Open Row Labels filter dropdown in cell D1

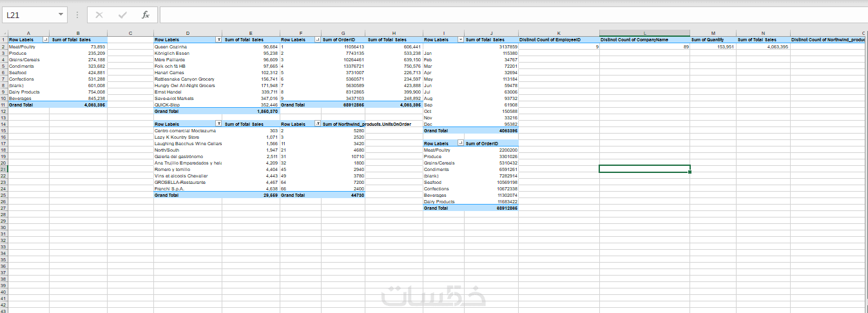pos(219,39)
